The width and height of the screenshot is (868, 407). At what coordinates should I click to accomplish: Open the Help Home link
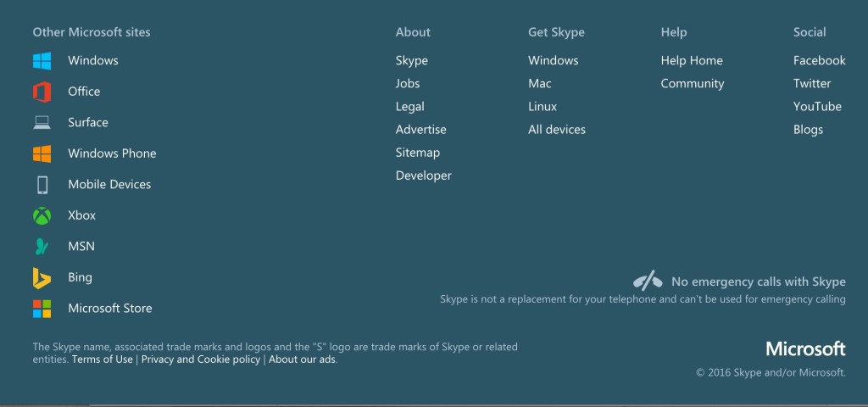point(692,60)
